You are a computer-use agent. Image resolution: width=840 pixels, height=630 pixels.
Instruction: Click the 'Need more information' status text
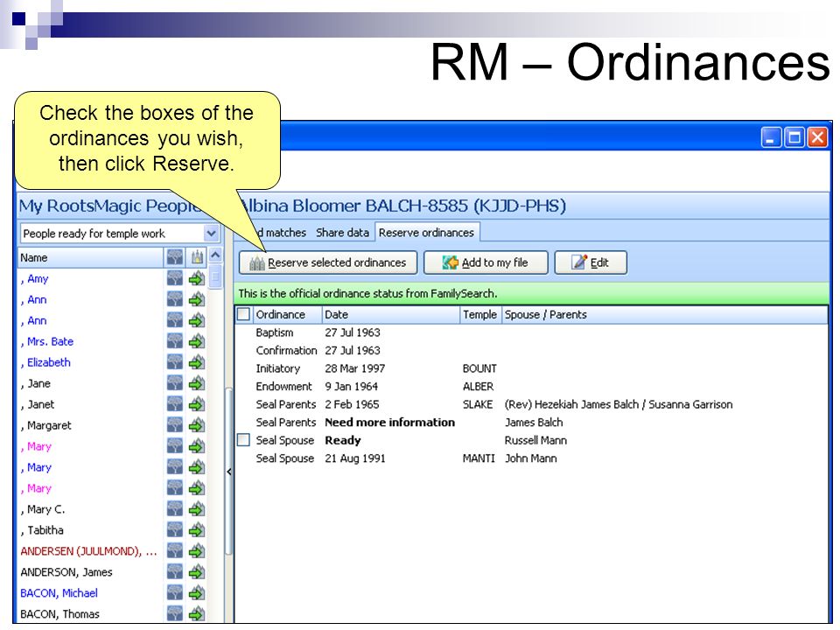coord(389,422)
